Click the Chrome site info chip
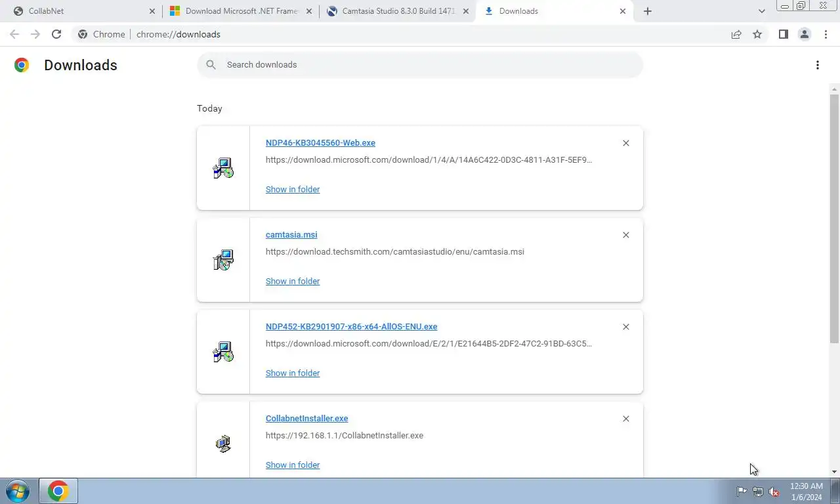Image resolution: width=840 pixels, height=504 pixels. [102, 34]
